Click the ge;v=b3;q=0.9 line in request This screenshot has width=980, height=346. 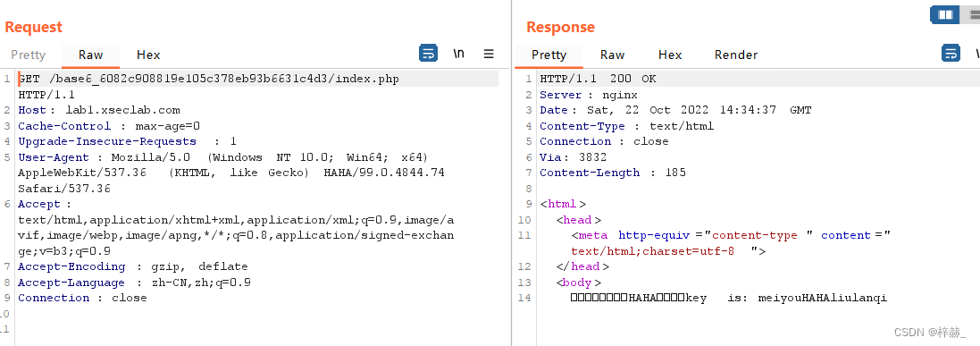64,251
